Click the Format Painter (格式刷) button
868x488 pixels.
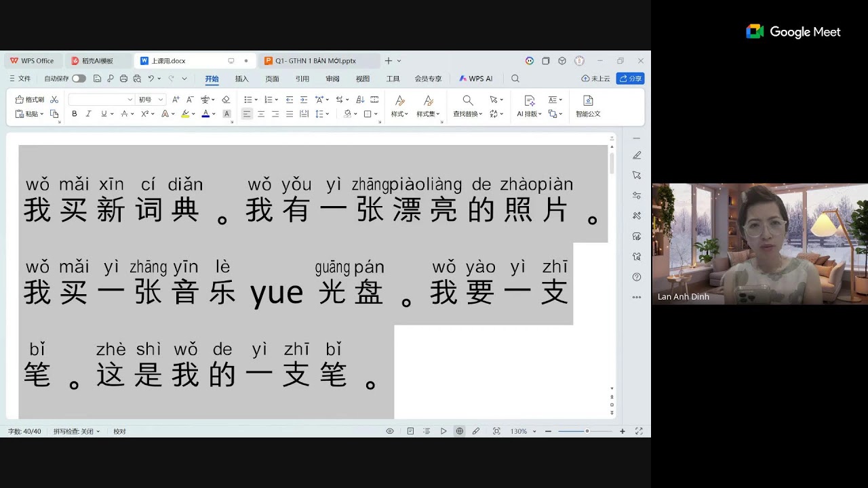(30, 100)
